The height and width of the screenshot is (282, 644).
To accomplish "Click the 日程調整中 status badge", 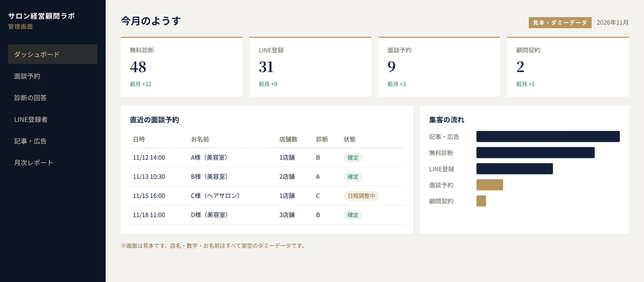I will pos(361,196).
